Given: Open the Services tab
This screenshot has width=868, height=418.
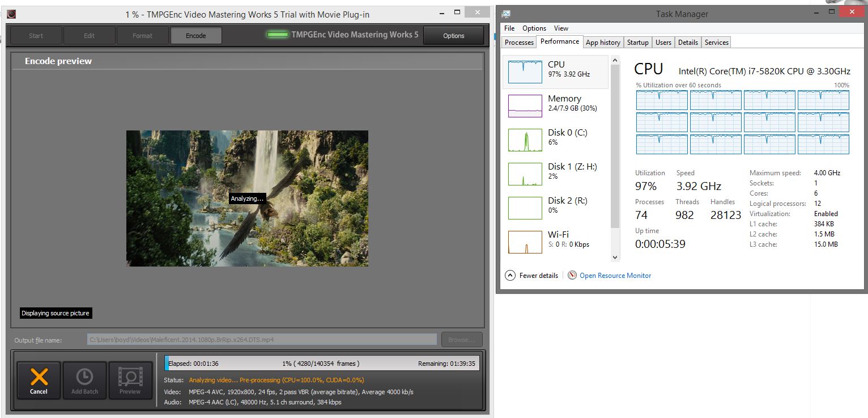Looking at the screenshot, I should click(717, 43).
